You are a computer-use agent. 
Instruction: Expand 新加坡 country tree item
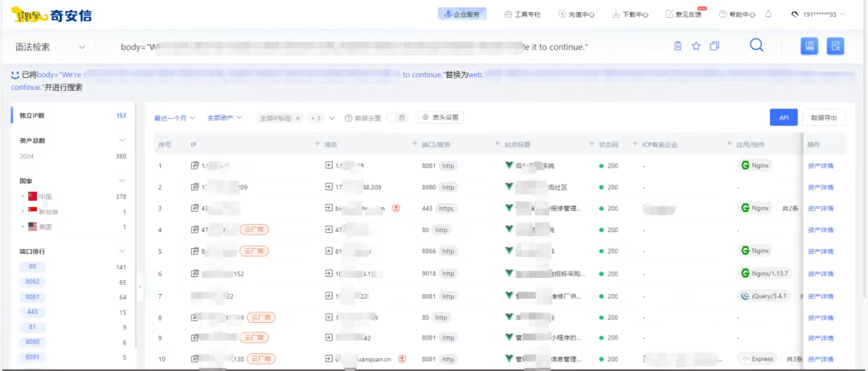(23, 211)
